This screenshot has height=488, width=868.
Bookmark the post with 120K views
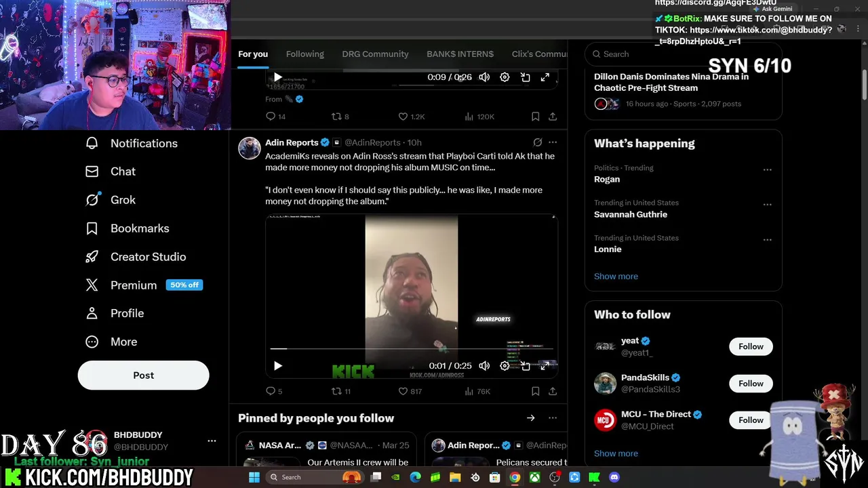coord(535,117)
